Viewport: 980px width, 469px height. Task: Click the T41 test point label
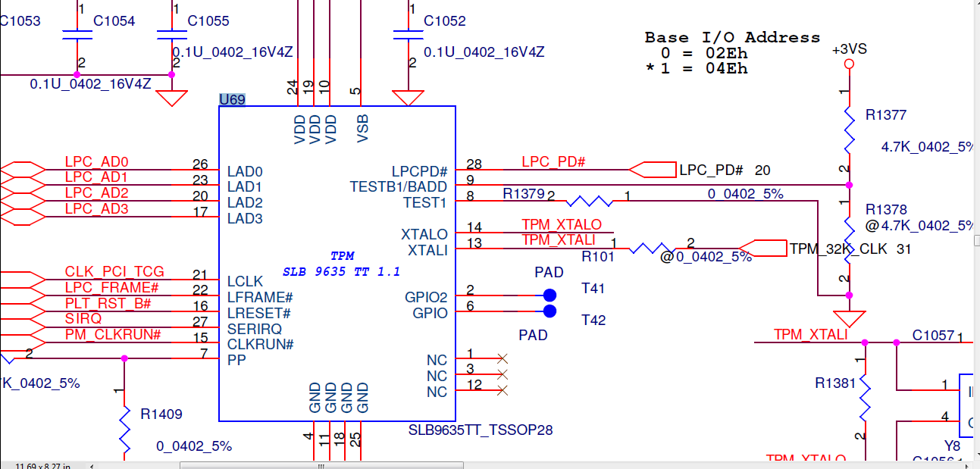coord(593,288)
